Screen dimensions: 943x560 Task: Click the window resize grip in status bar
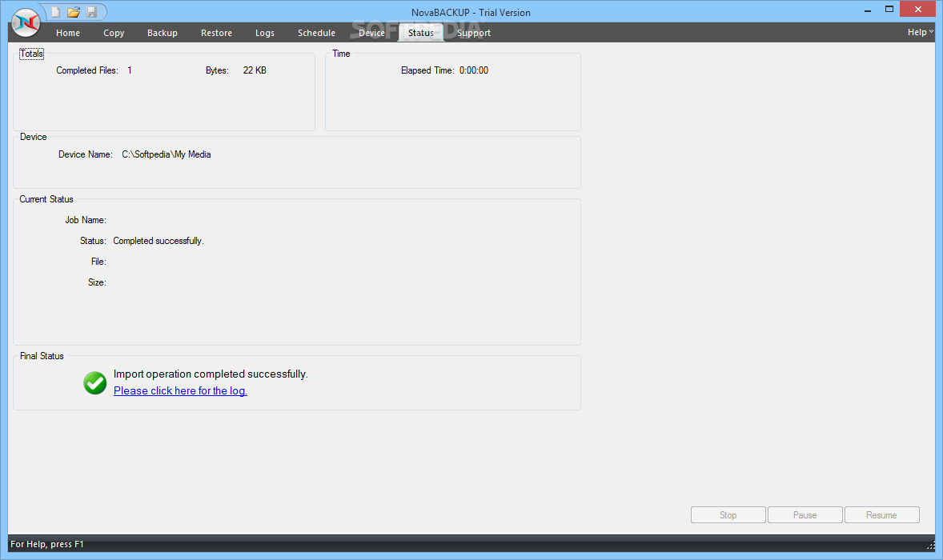[930, 545]
